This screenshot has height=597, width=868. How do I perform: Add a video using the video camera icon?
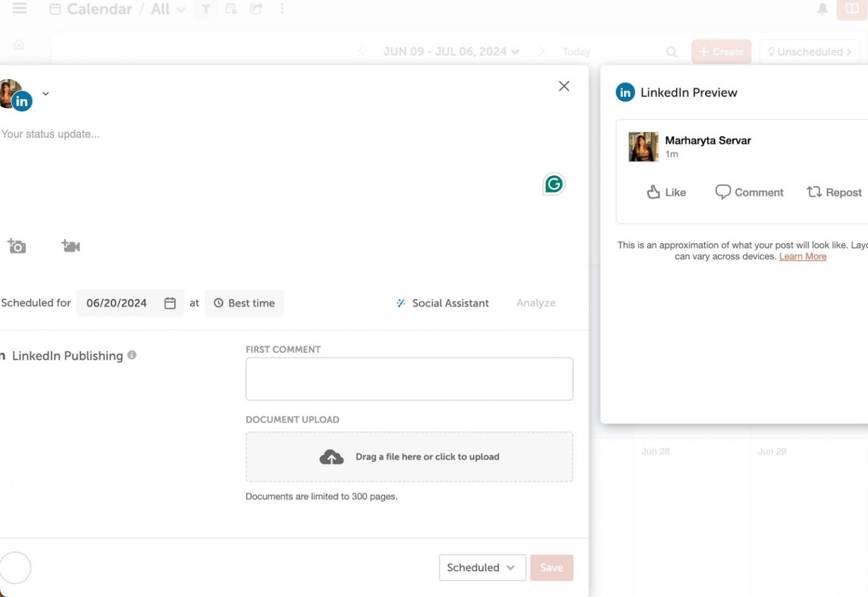coord(70,246)
